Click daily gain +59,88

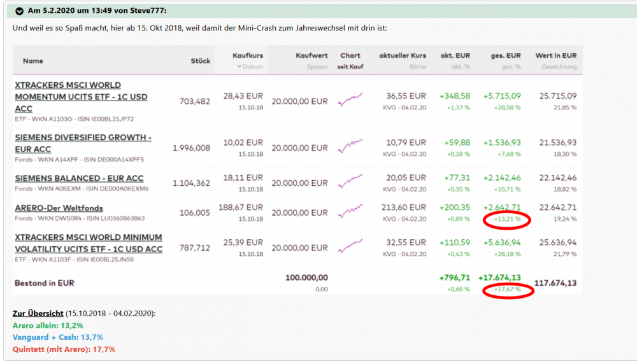point(457,143)
